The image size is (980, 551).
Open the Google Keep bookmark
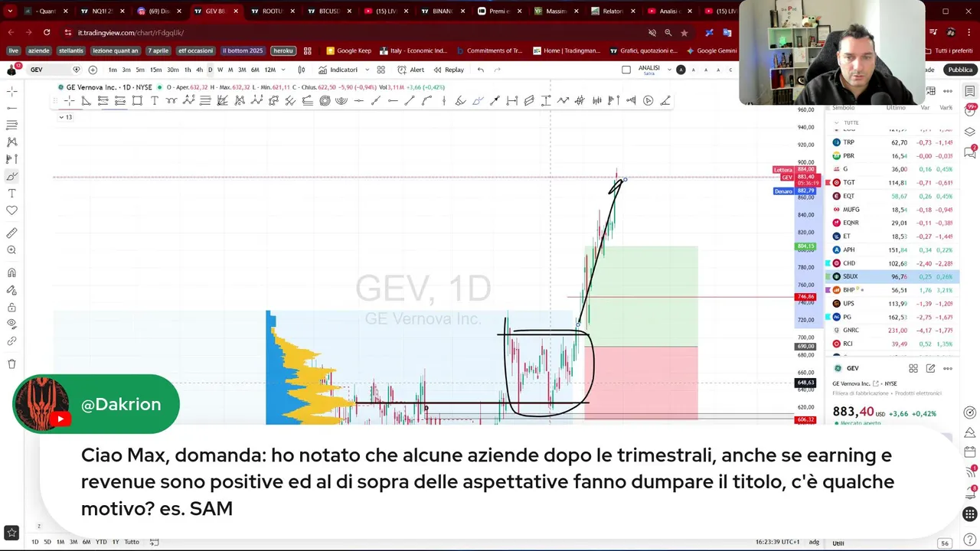[349, 51]
